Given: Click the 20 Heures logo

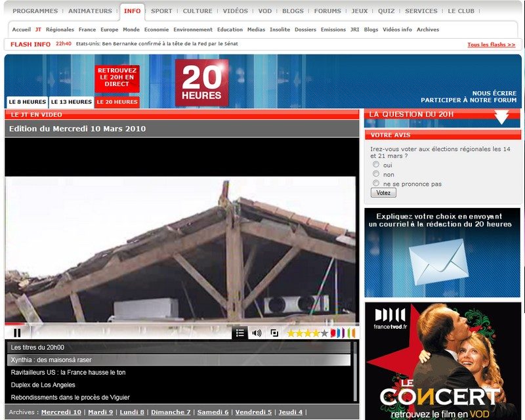Looking at the screenshot, I should tap(201, 83).
